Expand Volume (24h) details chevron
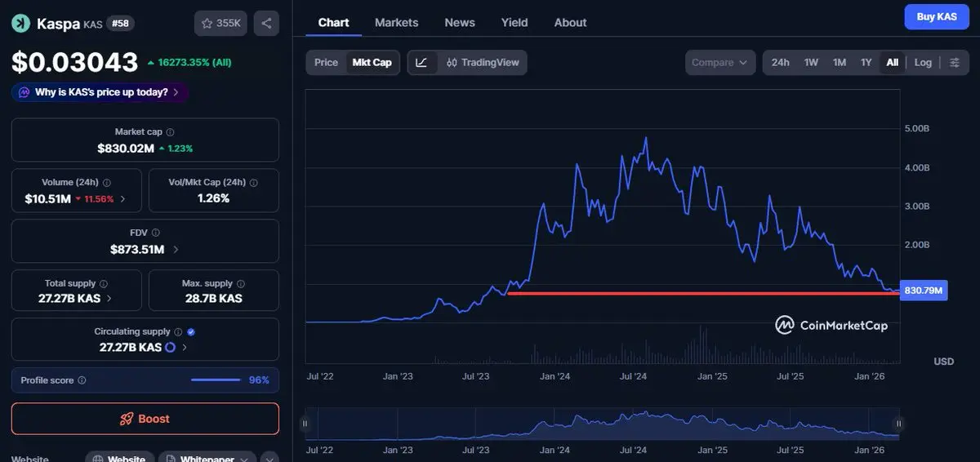980x462 pixels. tap(123, 198)
